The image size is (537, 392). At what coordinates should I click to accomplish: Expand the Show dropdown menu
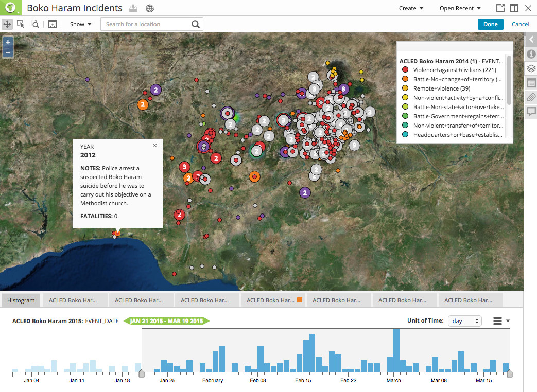[x=80, y=24]
